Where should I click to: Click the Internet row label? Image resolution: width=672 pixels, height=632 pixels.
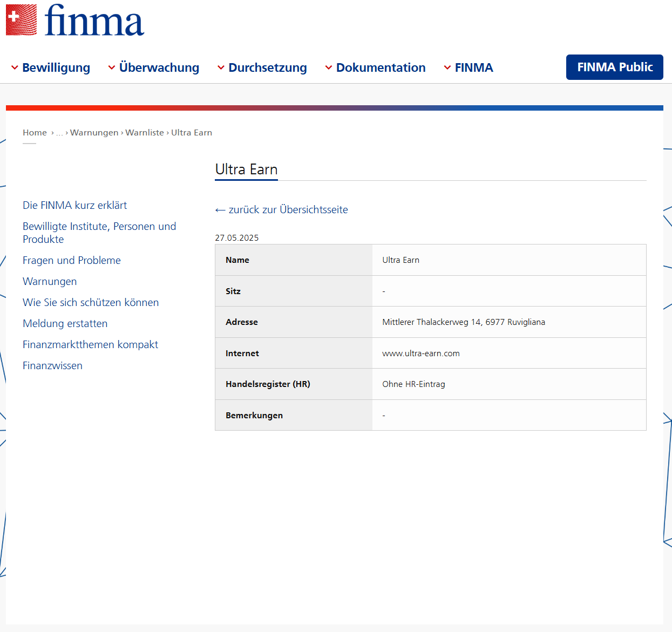[x=242, y=354]
